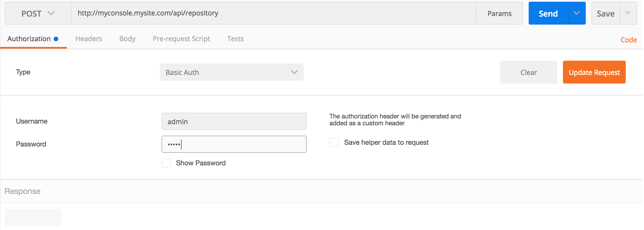644x230 pixels.
Task: Click the Params button
Action: coord(499,13)
